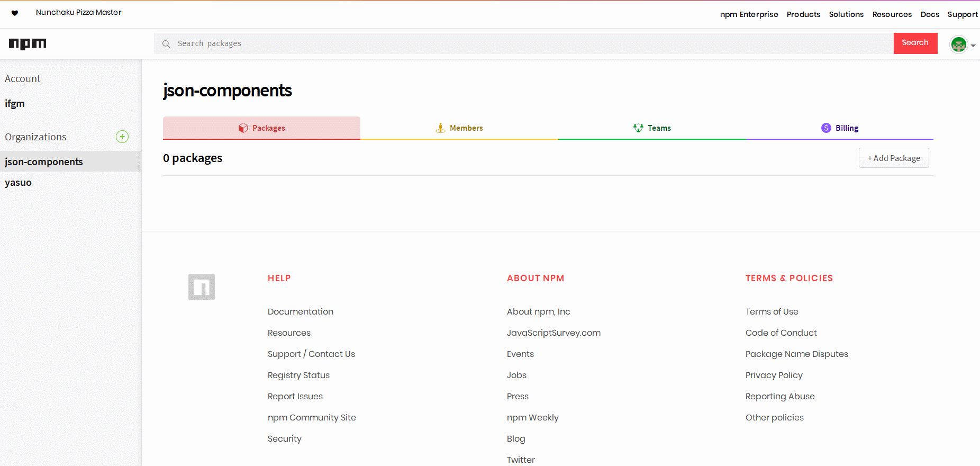This screenshot has width=980, height=466.
Task: Click the Account heading in sidebar
Action: [x=23, y=79]
